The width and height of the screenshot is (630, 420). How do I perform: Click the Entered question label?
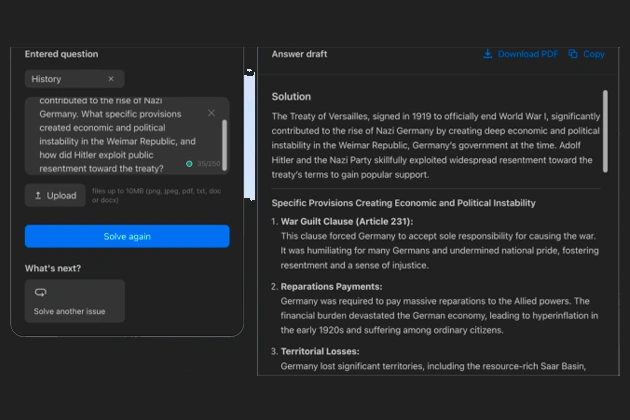61,54
